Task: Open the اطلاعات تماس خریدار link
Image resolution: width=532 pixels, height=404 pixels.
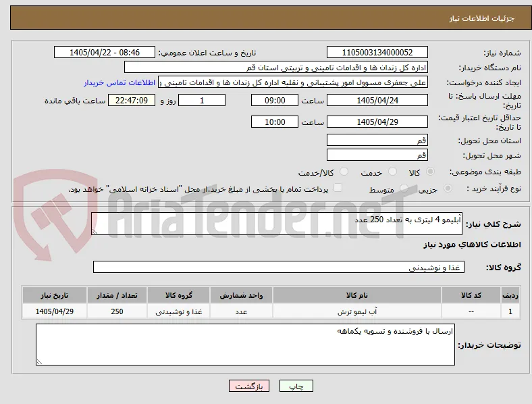Action: tap(119, 82)
